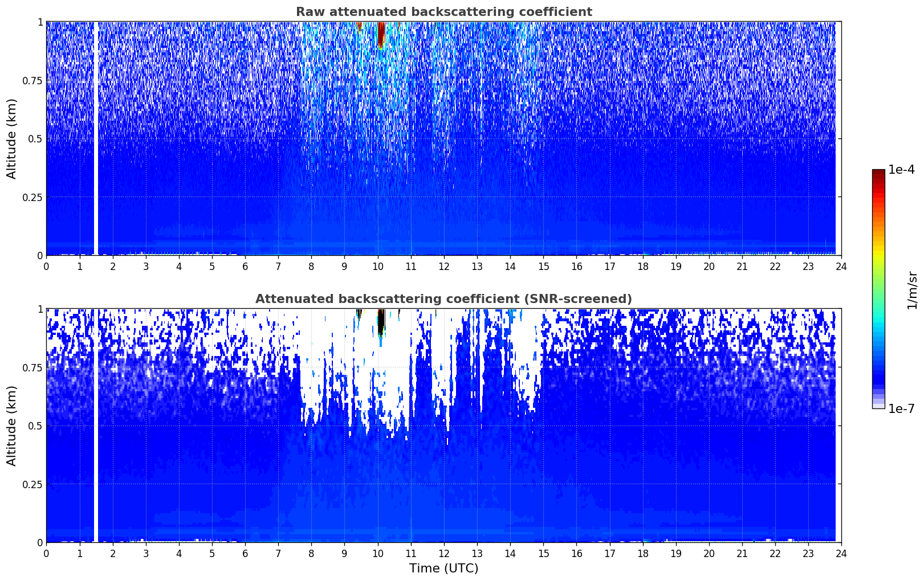Select the "18" hour tick under bottom plot
924x581 pixels.
tap(642, 553)
